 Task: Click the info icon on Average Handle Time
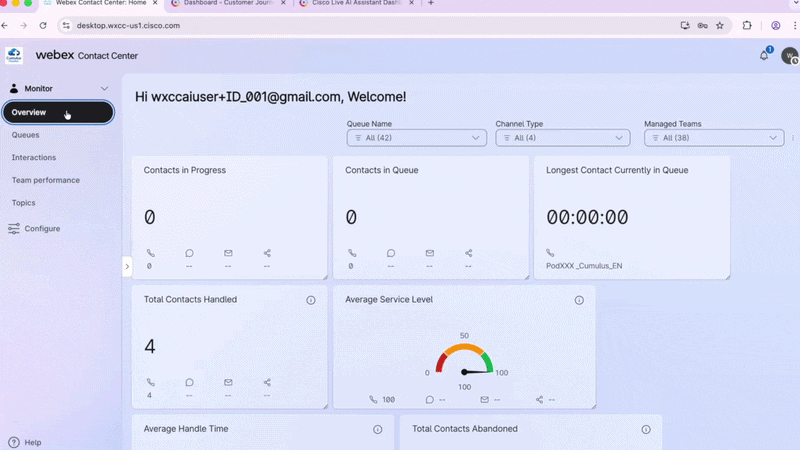click(378, 430)
